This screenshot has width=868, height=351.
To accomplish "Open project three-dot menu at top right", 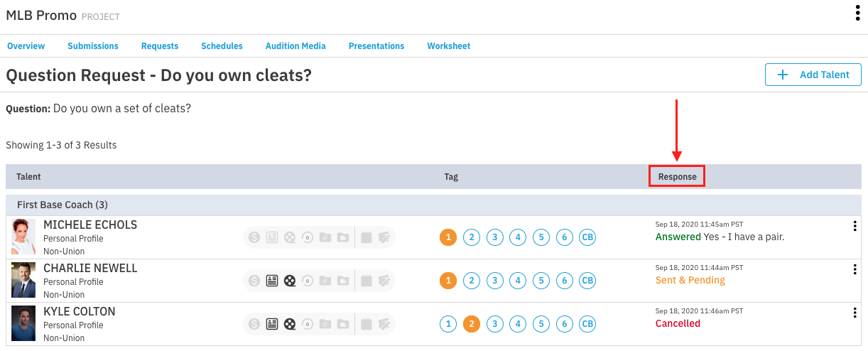I will (857, 14).
